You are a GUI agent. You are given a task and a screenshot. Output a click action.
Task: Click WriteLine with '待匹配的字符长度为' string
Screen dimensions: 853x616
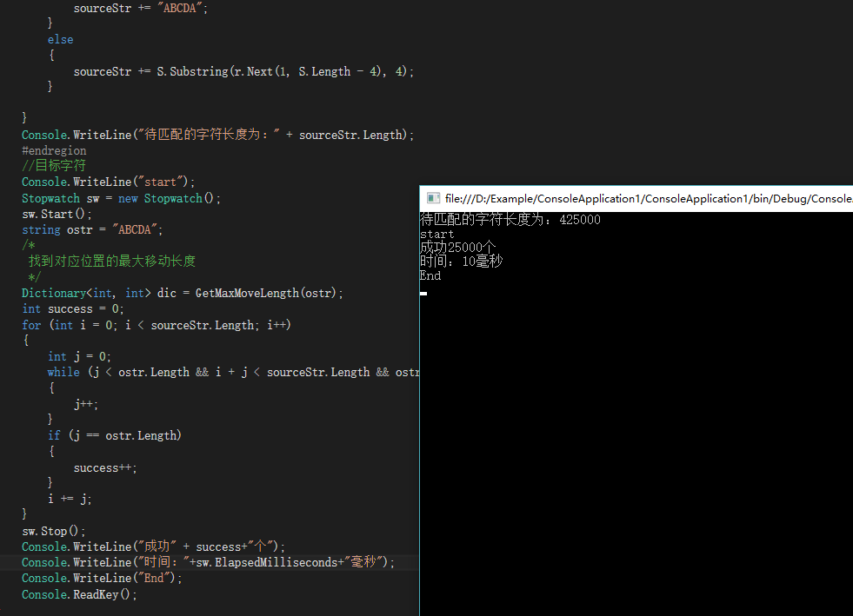pos(217,135)
